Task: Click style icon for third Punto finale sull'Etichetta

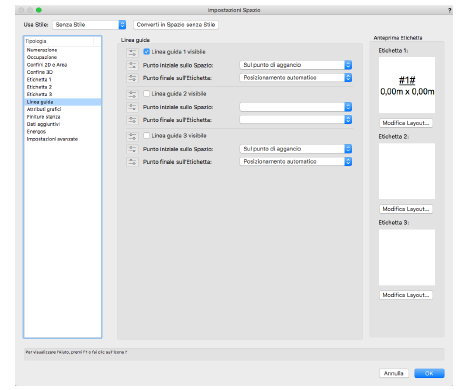Action: [x=132, y=162]
